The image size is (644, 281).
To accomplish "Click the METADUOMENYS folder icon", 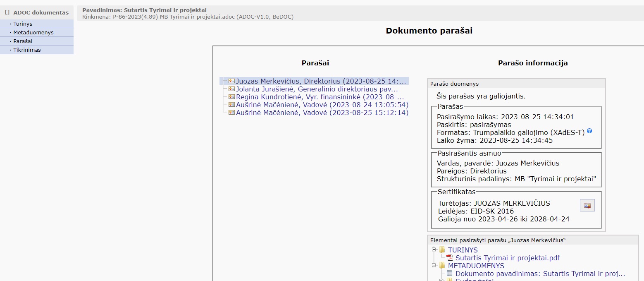I will [x=442, y=266].
